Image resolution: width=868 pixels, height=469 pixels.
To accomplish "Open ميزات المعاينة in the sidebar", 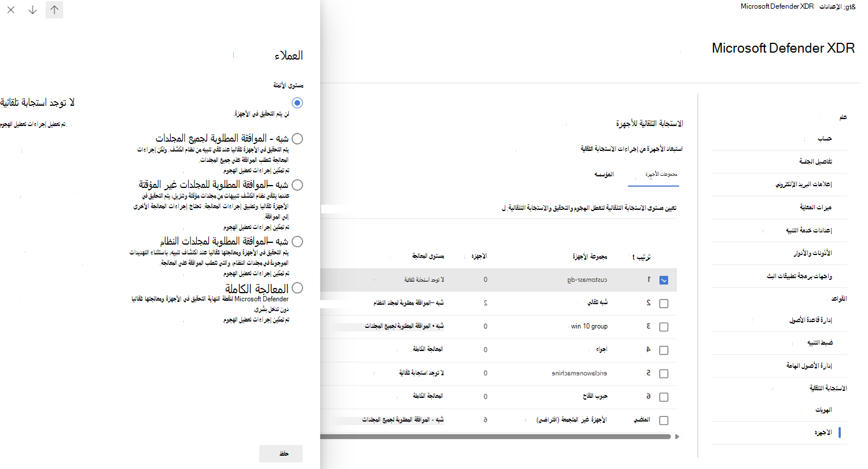I will pyautogui.click(x=815, y=207).
